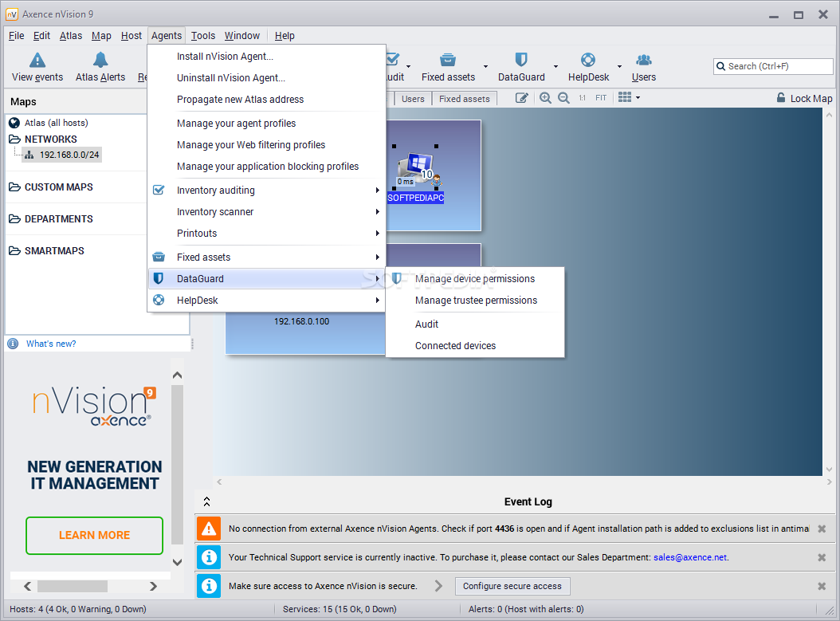Expand CUSTOM MAPS folder
Viewport: 840px width, 621px height.
pyautogui.click(x=14, y=187)
